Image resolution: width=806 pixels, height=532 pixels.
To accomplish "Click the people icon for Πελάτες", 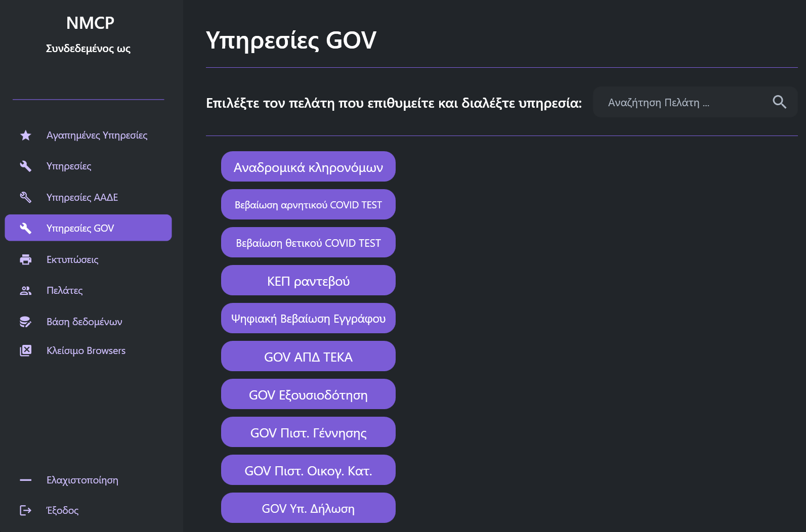I will click(x=26, y=291).
